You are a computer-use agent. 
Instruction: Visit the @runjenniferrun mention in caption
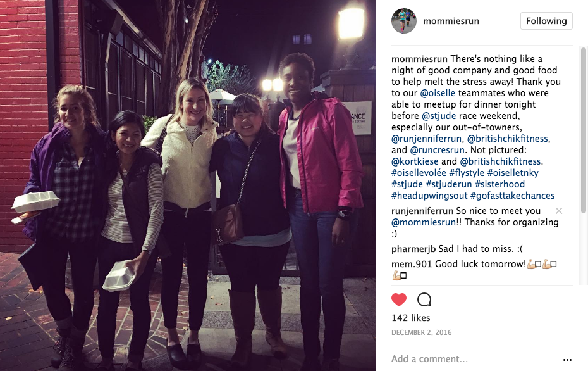[426, 139]
